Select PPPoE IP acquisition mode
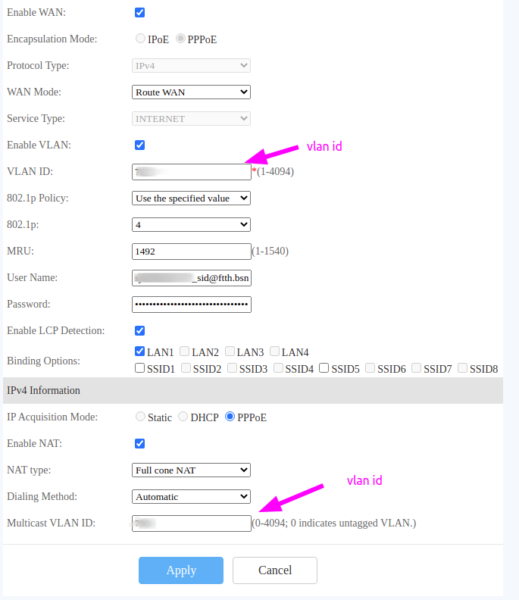 [230, 416]
